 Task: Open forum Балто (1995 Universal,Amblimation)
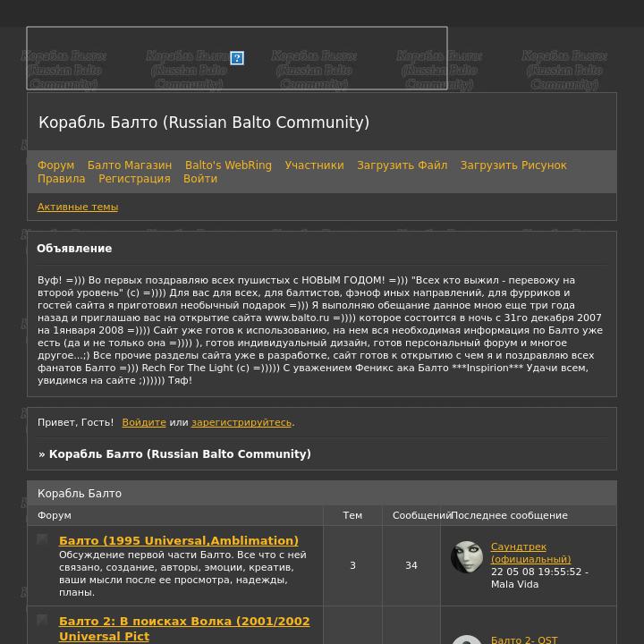179,540
